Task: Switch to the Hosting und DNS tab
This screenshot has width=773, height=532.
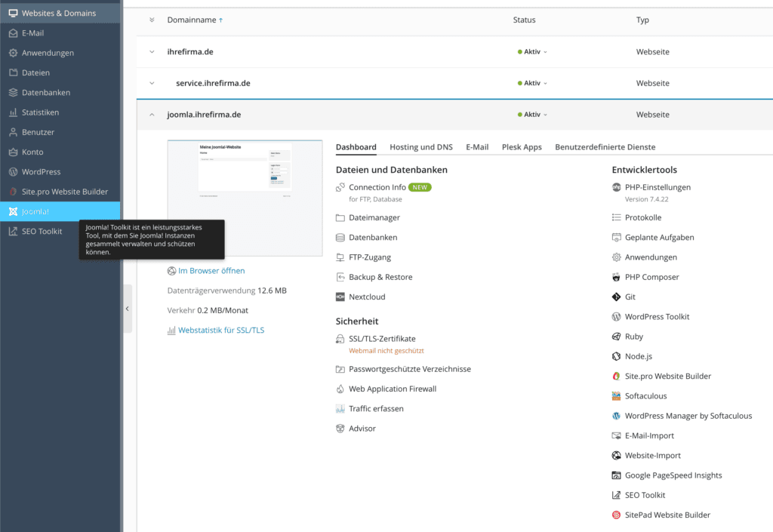Action: tap(420, 147)
